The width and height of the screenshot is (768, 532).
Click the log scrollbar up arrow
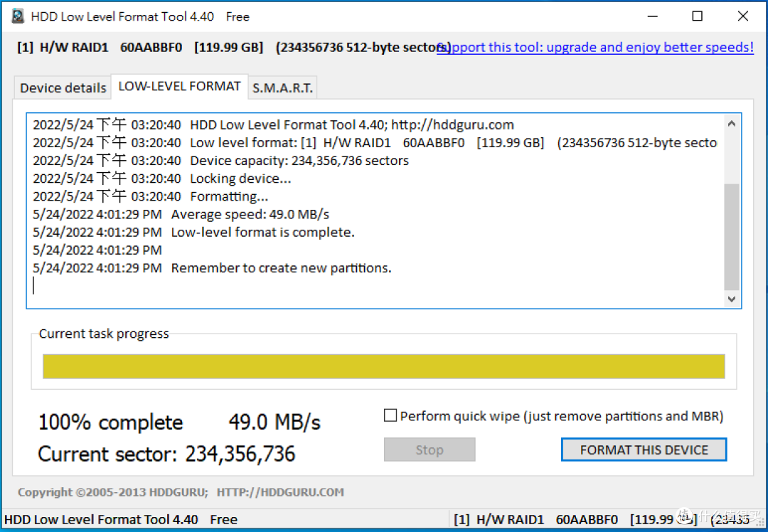point(731,124)
